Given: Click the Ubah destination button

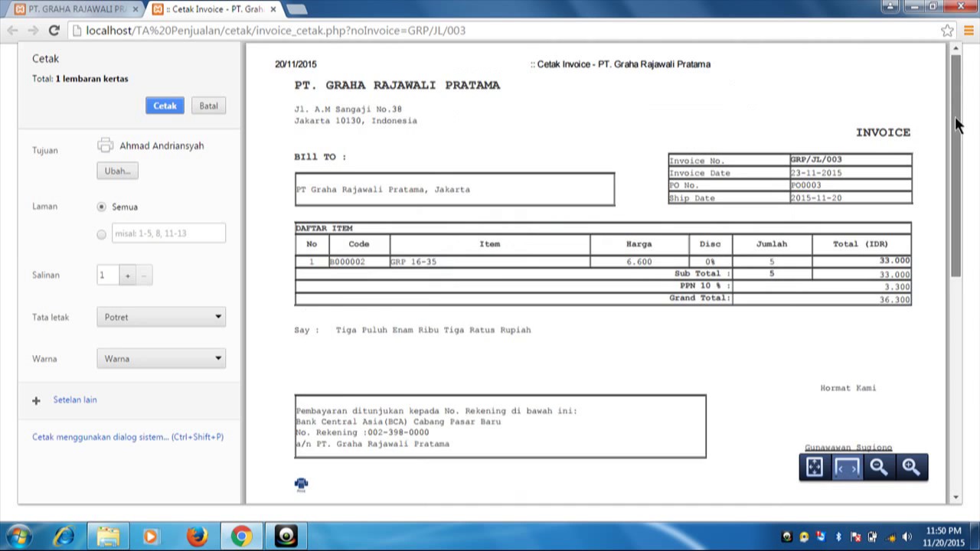Looking at the screenshot, I should tap(117, 171).
